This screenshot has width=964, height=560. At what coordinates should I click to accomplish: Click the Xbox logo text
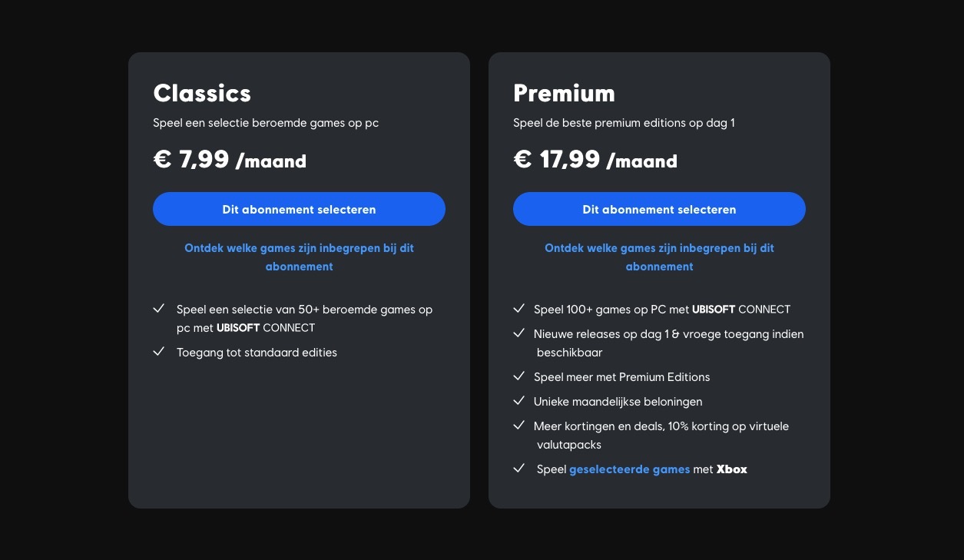[x=732, y=469]
